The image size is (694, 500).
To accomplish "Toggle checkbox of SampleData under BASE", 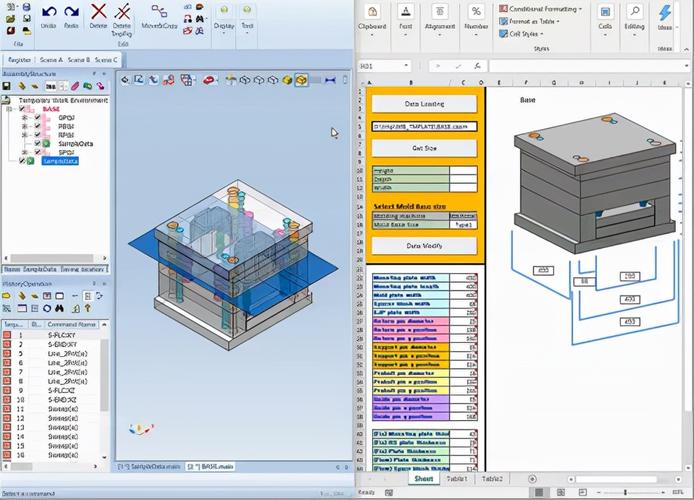I will [x=38, y=143].
